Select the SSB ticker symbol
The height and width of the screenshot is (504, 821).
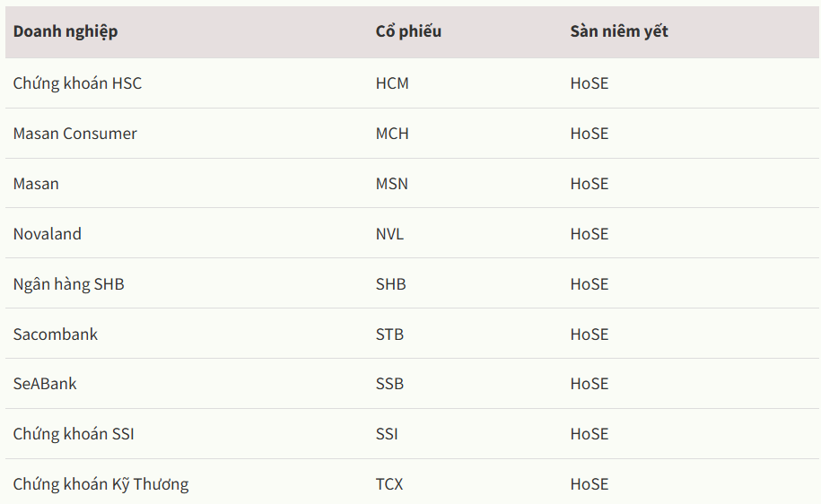point(389,384)
